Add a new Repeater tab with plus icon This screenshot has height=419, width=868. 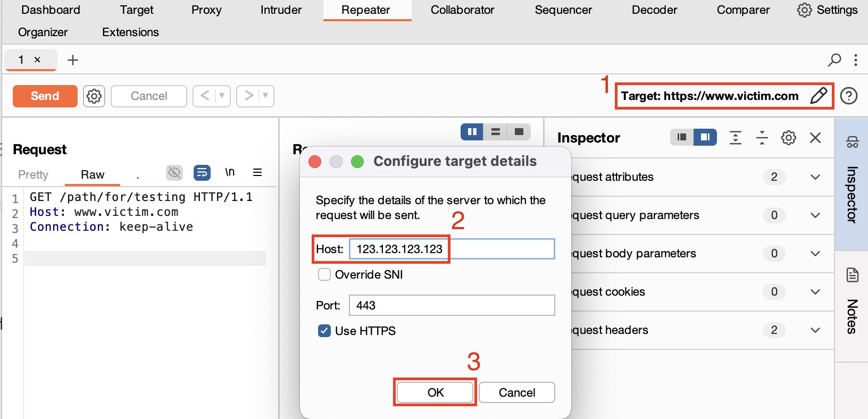click(x=73, y=60)
